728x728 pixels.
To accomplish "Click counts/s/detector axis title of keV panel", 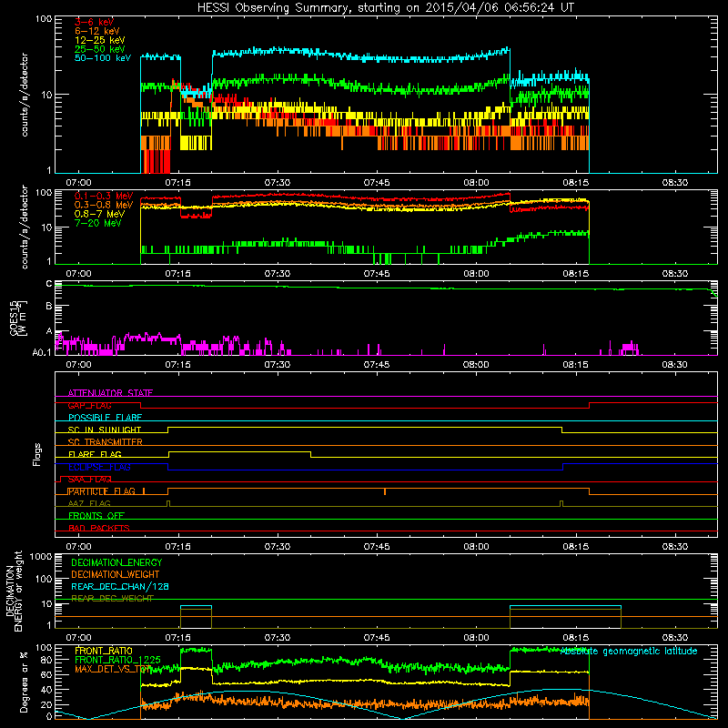I will [25, 95].
